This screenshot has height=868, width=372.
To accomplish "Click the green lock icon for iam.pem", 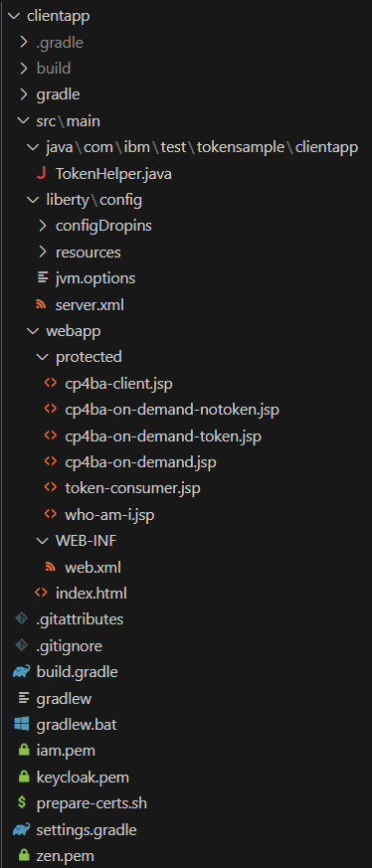I will (23, 751).
